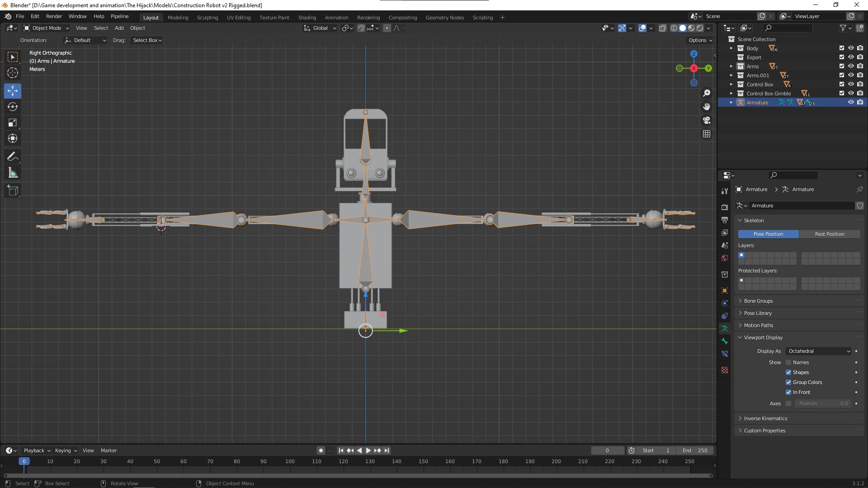Open the Render menu
Image resolution: width=868 pixels, height=488 pixels.
pyautogui.click(x=54, y=16)
